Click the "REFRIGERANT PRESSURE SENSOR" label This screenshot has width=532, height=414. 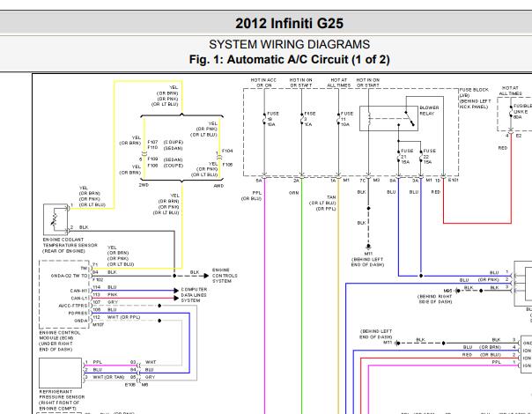[62, 394]
